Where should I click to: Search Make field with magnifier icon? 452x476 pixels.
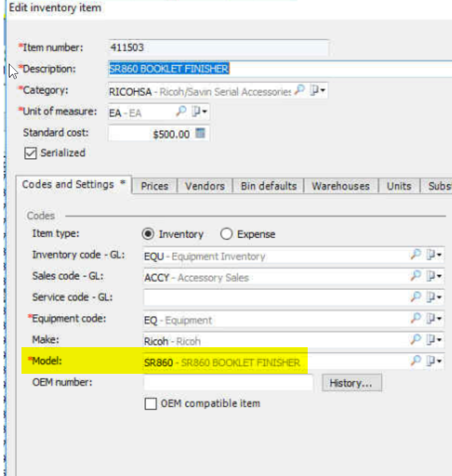[415, 339]
